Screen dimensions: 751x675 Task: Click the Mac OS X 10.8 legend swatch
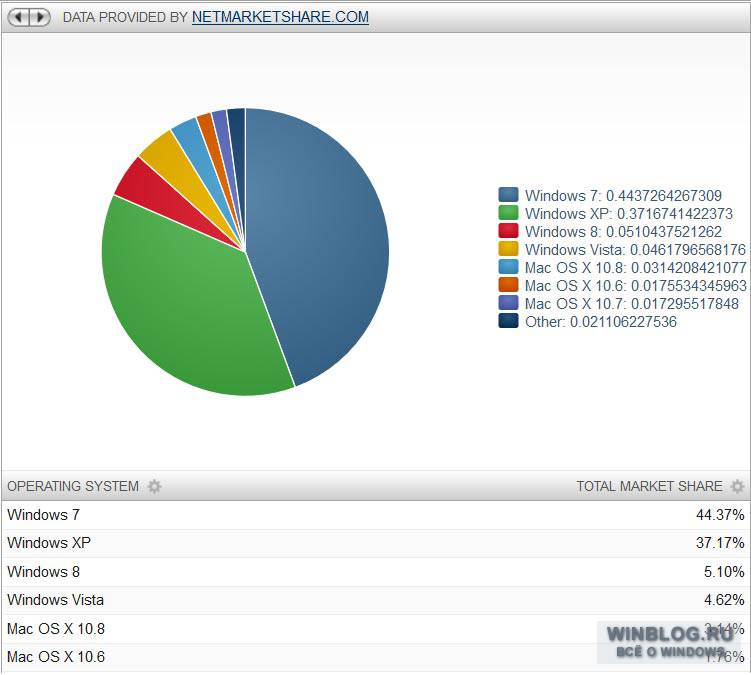[x=508, y=267]
